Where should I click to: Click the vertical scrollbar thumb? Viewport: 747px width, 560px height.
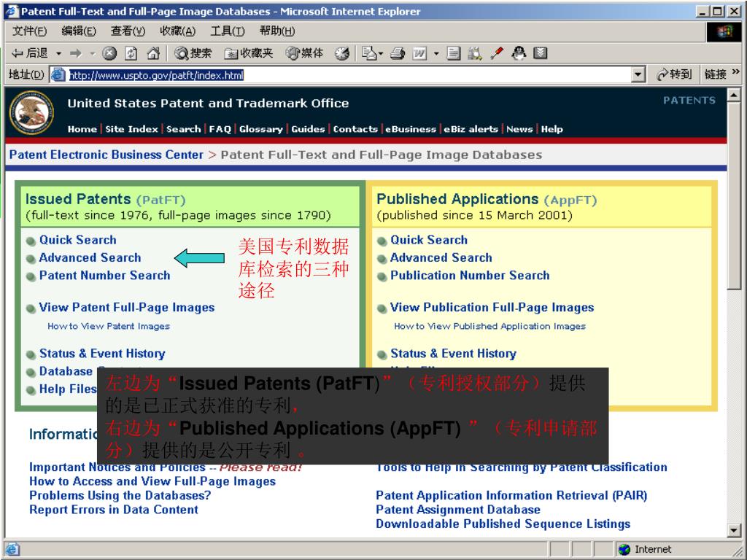click(734, 195)
